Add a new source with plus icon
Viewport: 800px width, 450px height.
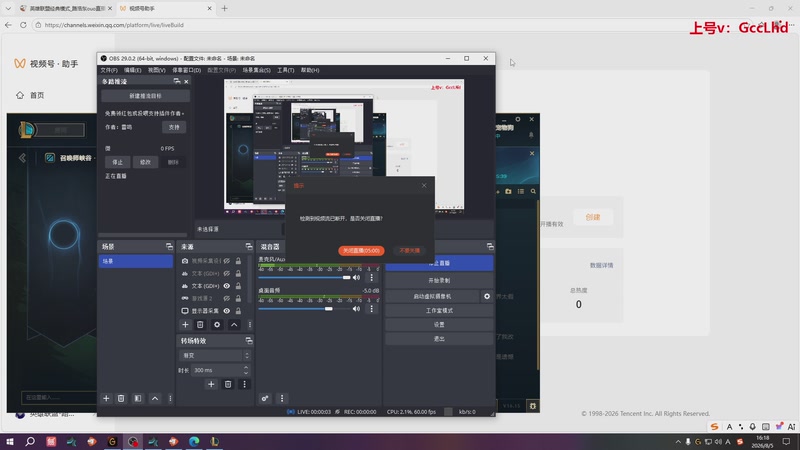[x=185, y=324]
